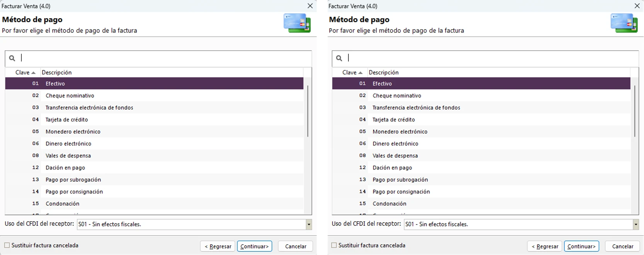The image size is (644, 255).
Task: Select 02 Cheque nominativo in right window
Action: pyautogui.click(x=481, y=95)
